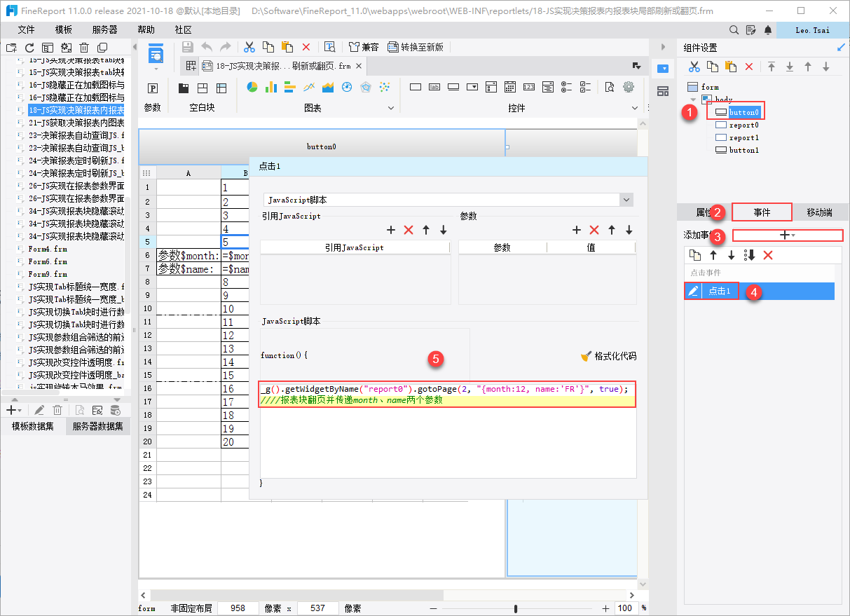This screenshot has height=616, width=850.
Task: Open the 服务器 menu
Action: click(x=104, y=30)
